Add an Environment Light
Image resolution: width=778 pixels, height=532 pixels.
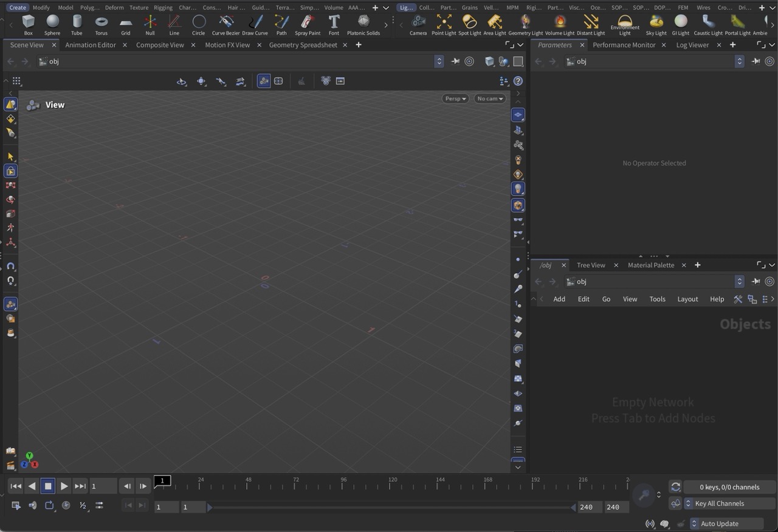click(625, 25)
